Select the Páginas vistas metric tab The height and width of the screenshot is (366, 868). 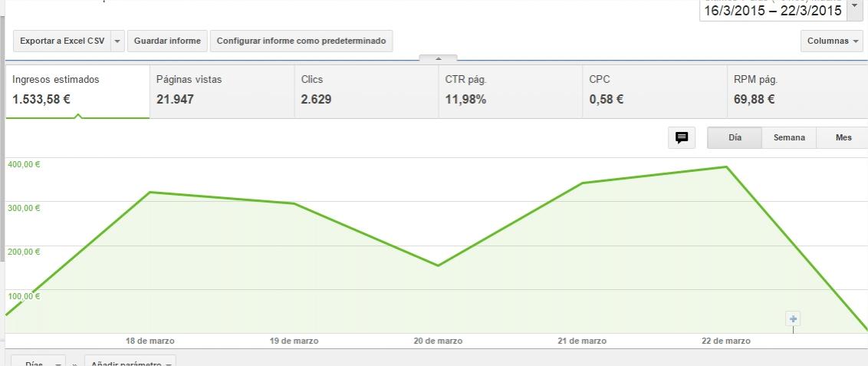222,90
